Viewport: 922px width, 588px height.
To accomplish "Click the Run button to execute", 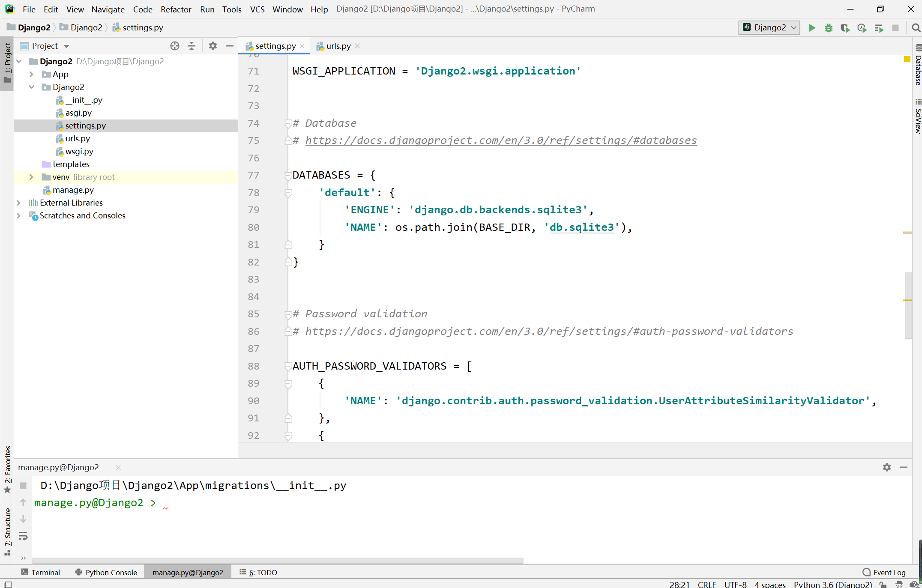I will (812, 27).
